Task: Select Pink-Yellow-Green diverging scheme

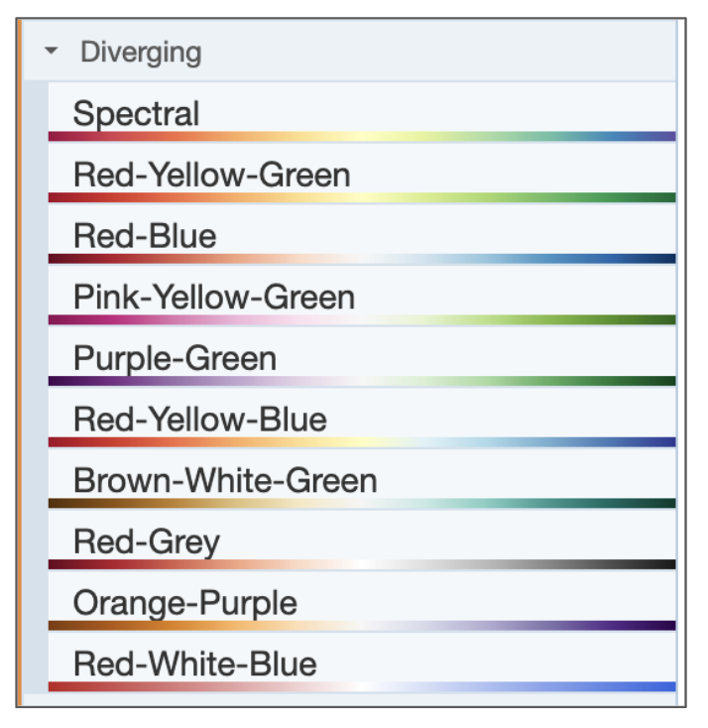Action: 213,297
